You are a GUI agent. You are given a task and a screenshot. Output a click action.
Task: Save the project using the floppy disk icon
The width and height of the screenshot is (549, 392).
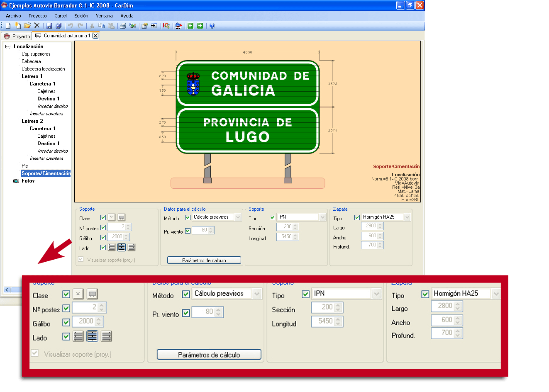pos(49,26)
